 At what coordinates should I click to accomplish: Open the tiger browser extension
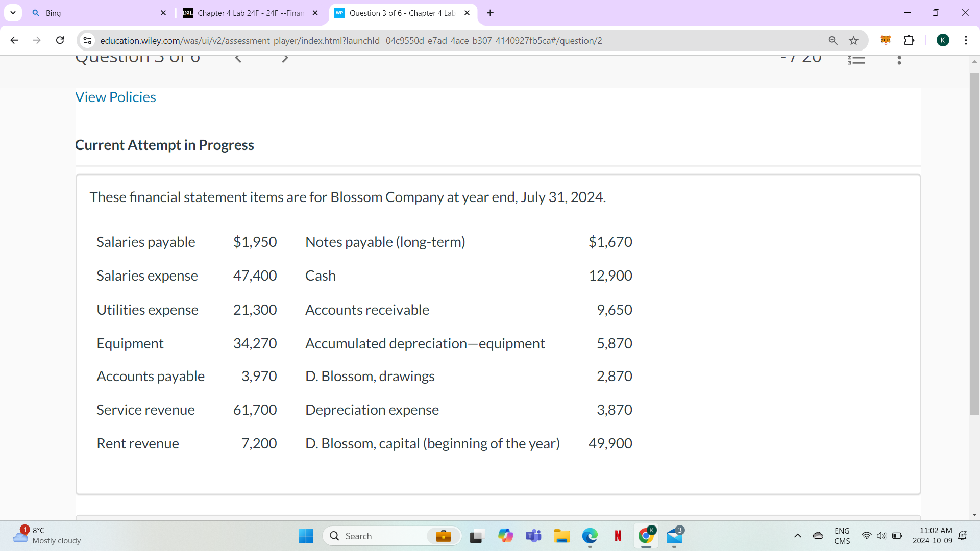point(886,40)
